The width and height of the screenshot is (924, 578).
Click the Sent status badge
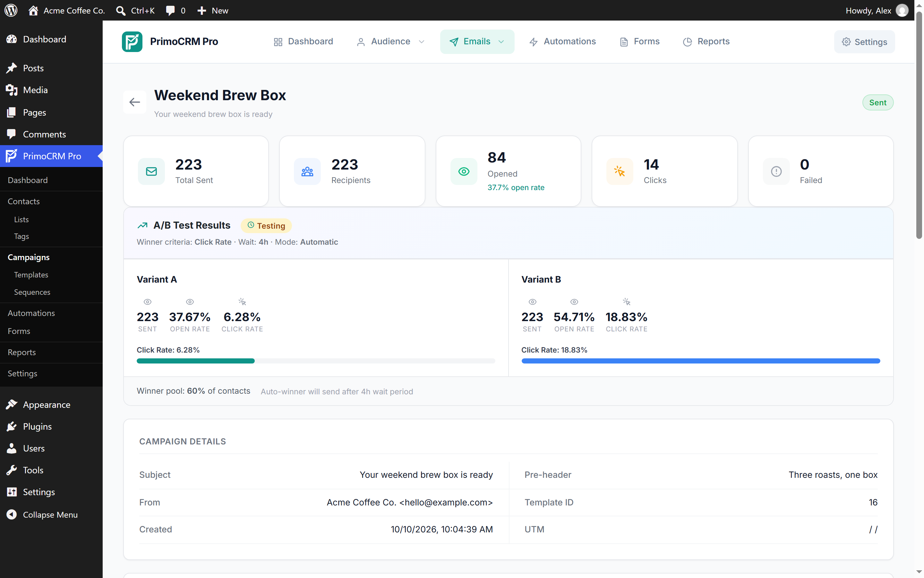click(877, 102)
